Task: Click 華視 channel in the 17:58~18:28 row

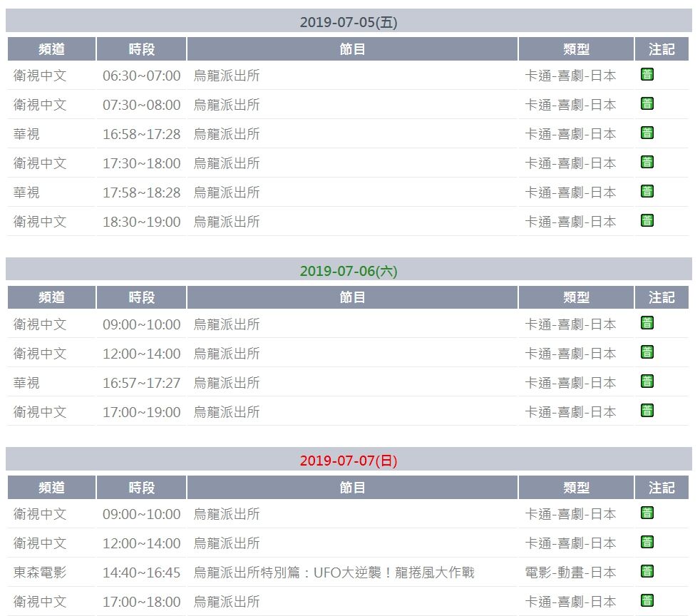Action: (26, 192)
